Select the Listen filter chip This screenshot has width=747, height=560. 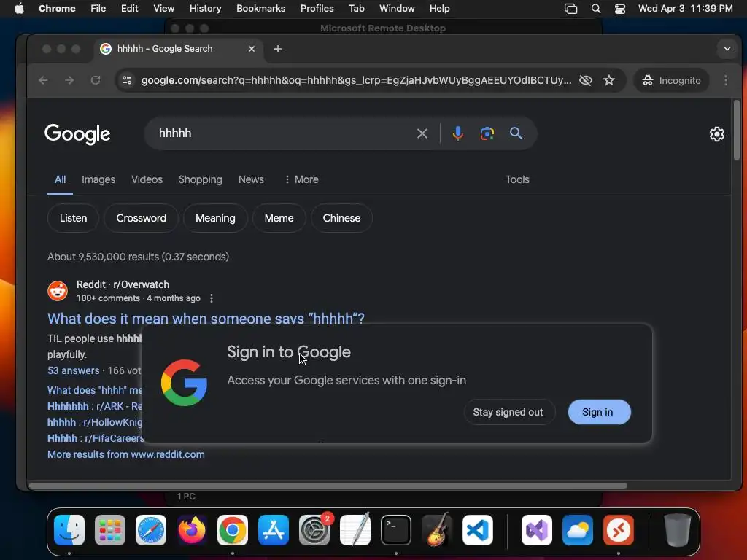[73, 218]
